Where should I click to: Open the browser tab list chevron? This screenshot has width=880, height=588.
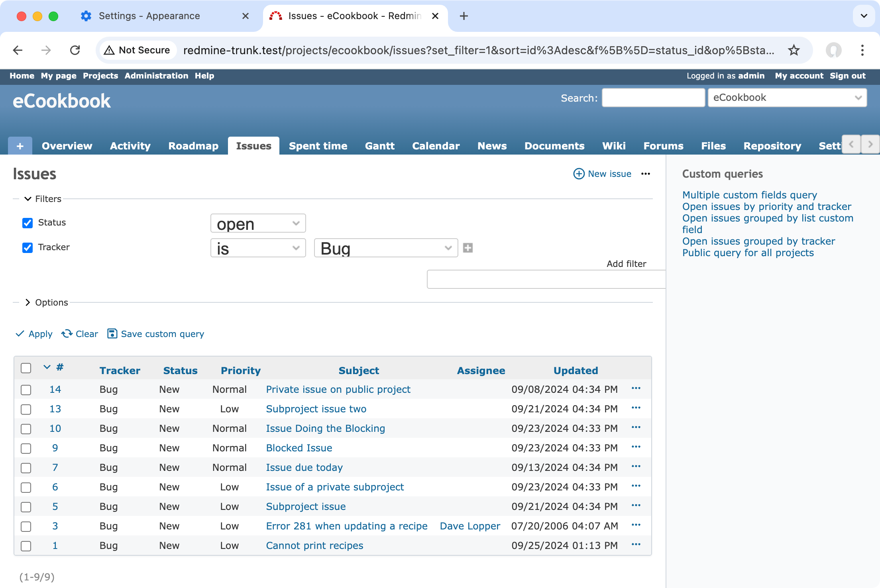pos(864,16)
